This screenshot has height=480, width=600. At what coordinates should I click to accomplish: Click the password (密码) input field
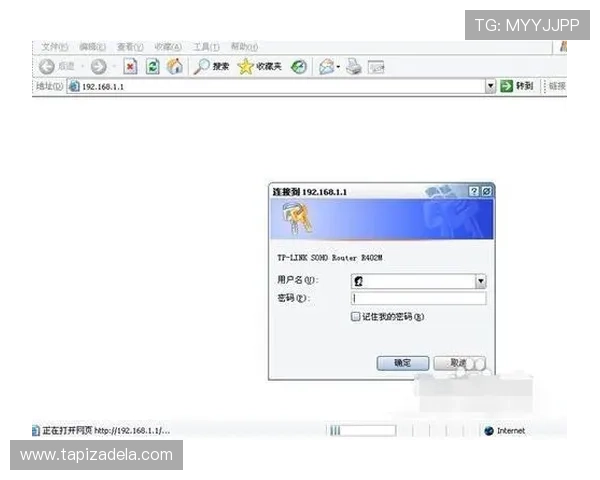pos(418,298)
